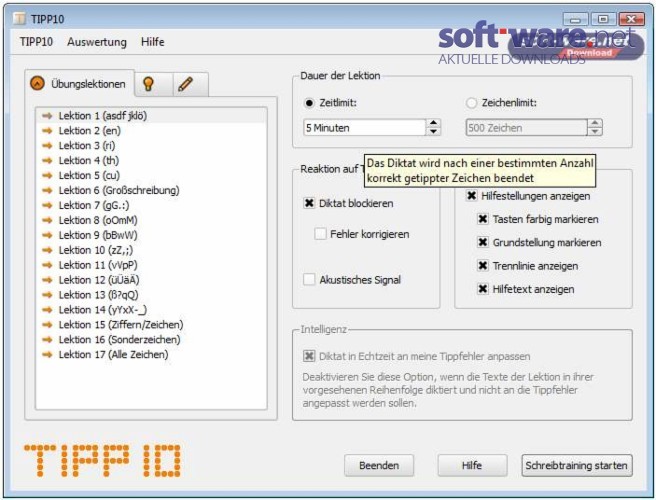Select Lektion 13 (ß?qQ)

[151, 295]
